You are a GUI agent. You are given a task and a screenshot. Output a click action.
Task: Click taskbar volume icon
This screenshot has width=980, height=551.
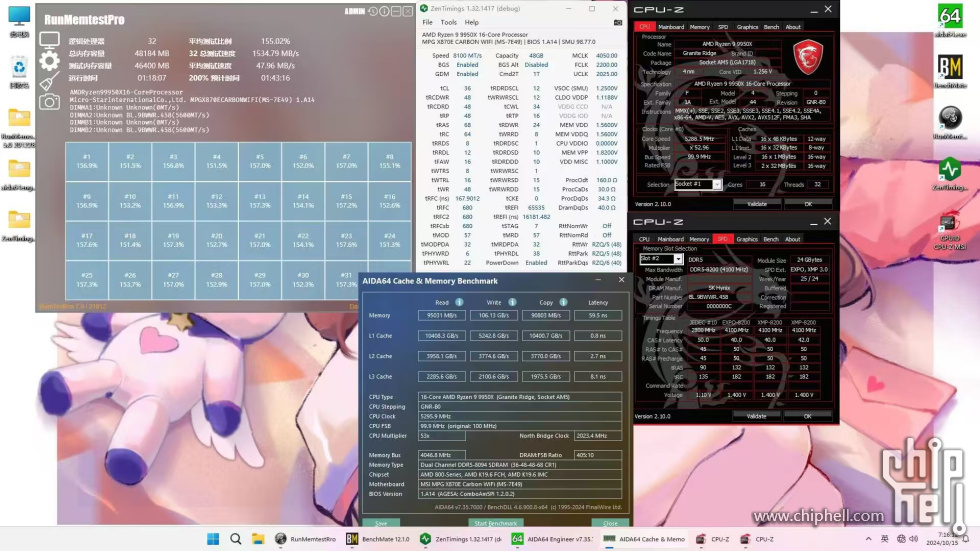coord(914,539)
